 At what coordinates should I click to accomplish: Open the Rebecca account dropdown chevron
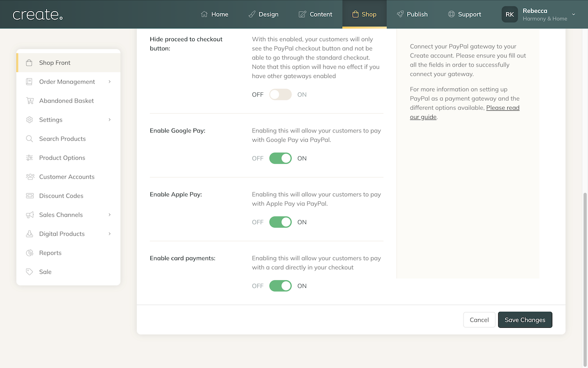[574, 15]
